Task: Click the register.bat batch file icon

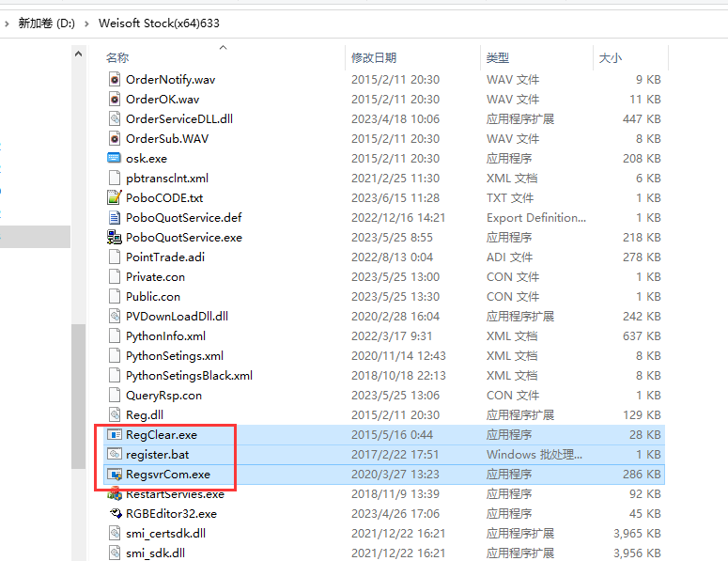Action: point(115,454)
